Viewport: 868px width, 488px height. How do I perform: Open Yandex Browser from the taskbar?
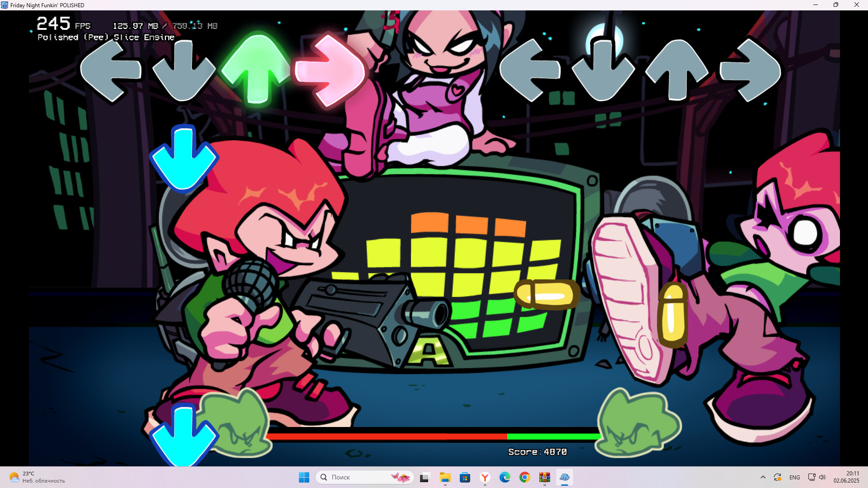coord(485,477)
